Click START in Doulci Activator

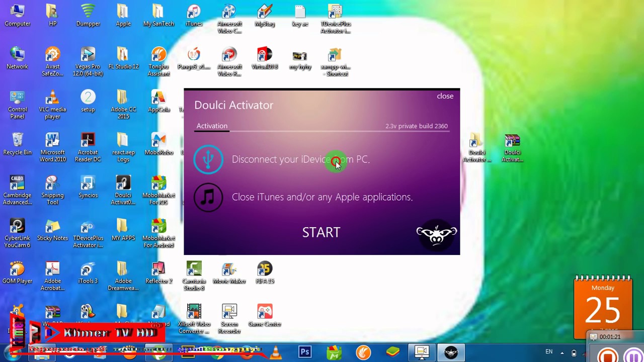[x=321, y=232]
